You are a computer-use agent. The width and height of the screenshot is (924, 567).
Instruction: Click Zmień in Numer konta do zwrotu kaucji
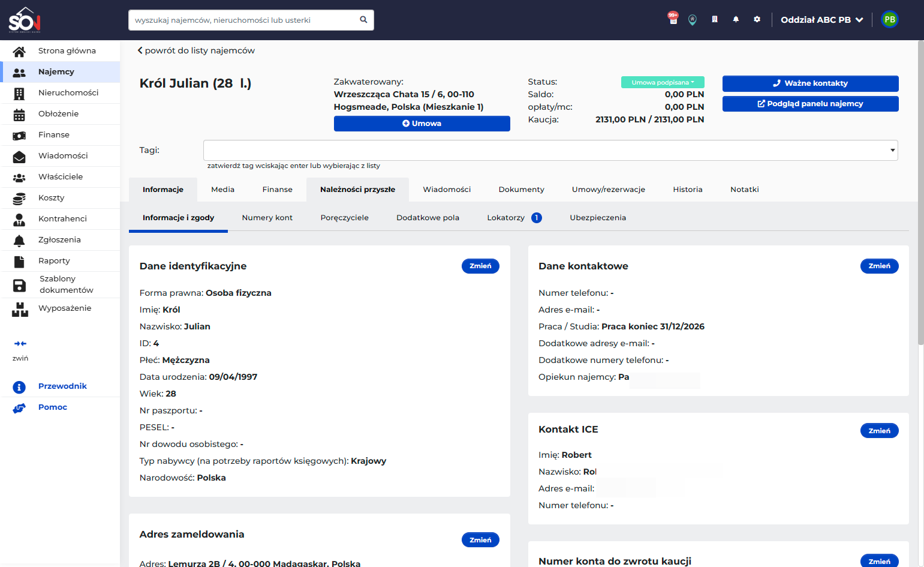click(x=880, y=561)
